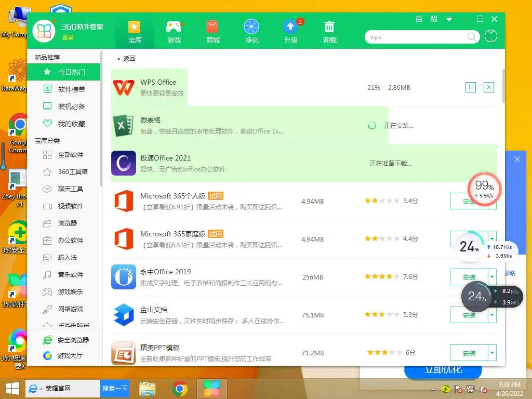
Task: Select 全部软件 category
Action: (x=64, y=155)
